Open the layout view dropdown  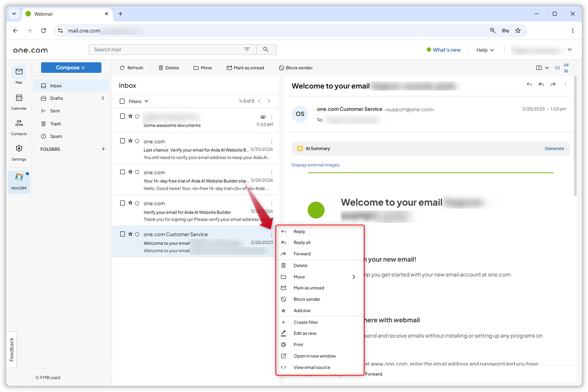[542, 68]
